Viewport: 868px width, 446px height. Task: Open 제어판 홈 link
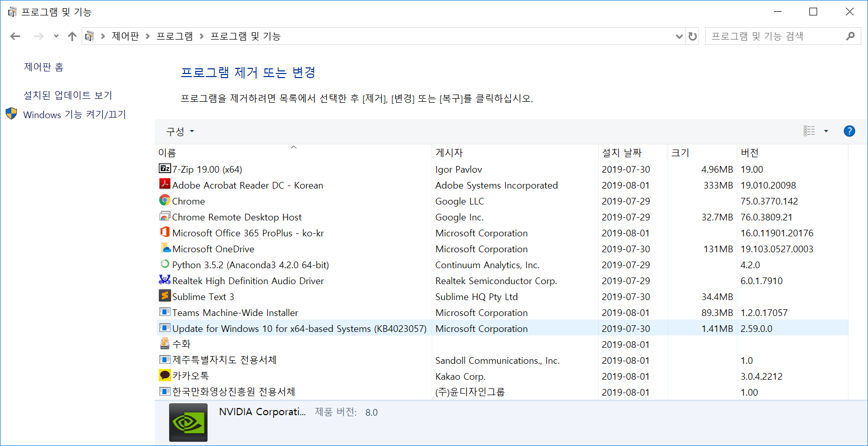point(44,67)
